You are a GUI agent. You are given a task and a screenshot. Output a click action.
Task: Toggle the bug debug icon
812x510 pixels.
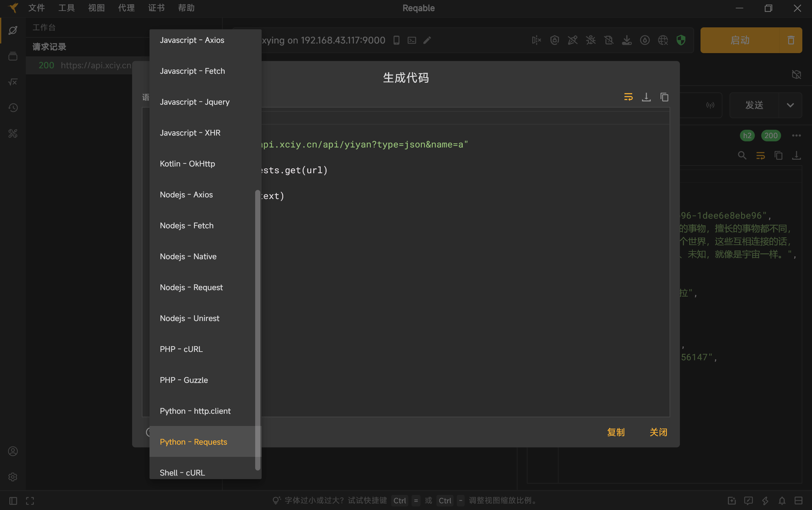[590, 41]
